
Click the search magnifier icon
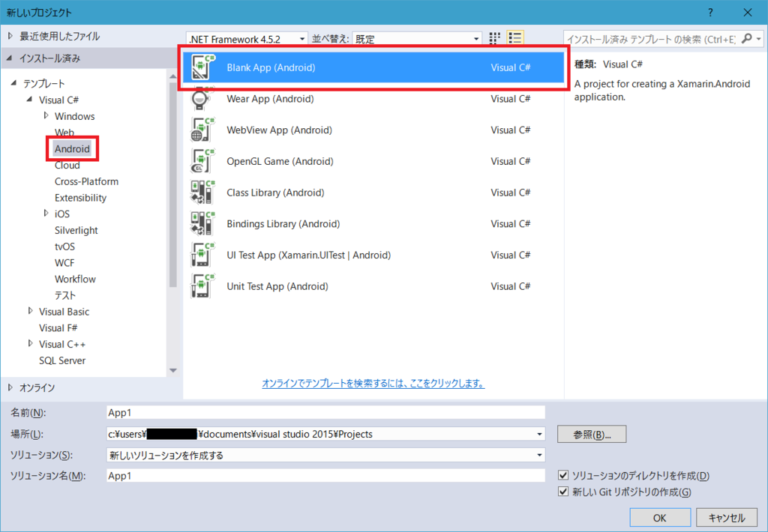click(746, 39)
